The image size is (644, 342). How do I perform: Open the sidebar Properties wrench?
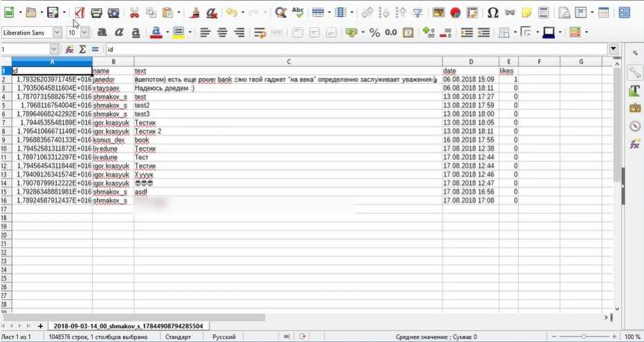click(x=635, y=73)
